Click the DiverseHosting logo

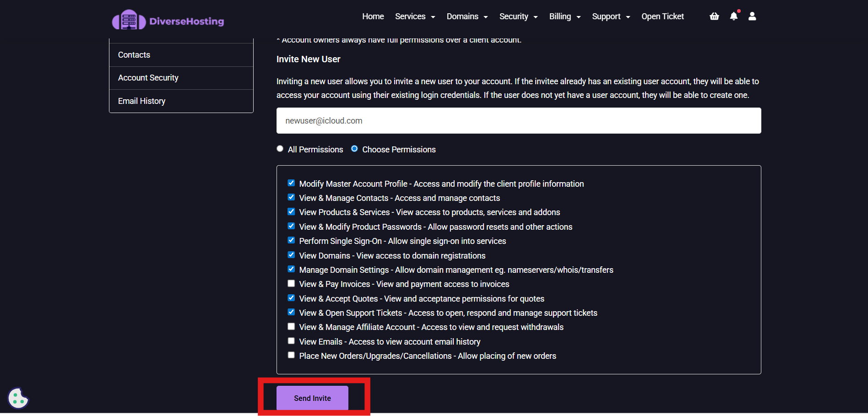click(x=168, y=21)
